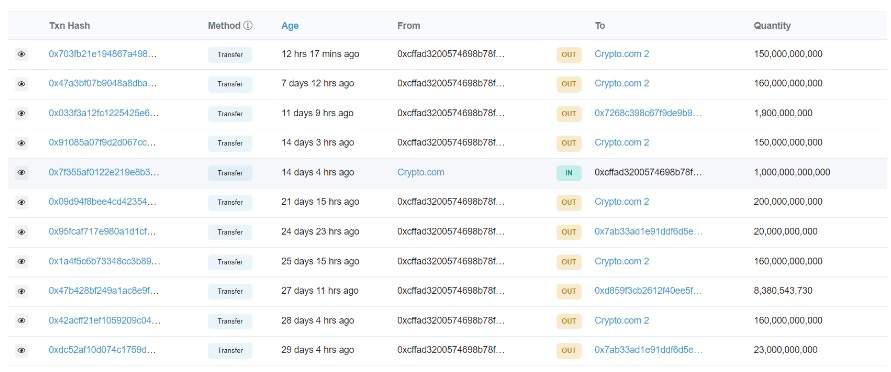The height and width of the screenshot is (372, 891).
Task: Click the 23,000,000,000 quantity value
Action: point(786,350)
